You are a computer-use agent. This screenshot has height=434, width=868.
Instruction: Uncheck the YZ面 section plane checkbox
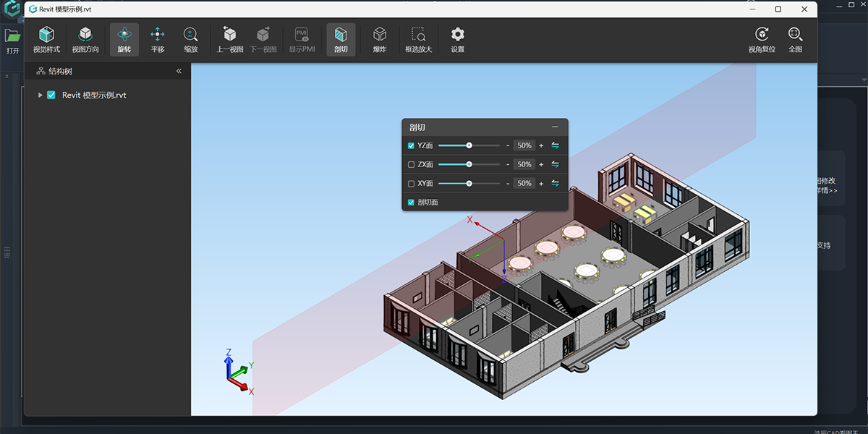pos(412,145)
